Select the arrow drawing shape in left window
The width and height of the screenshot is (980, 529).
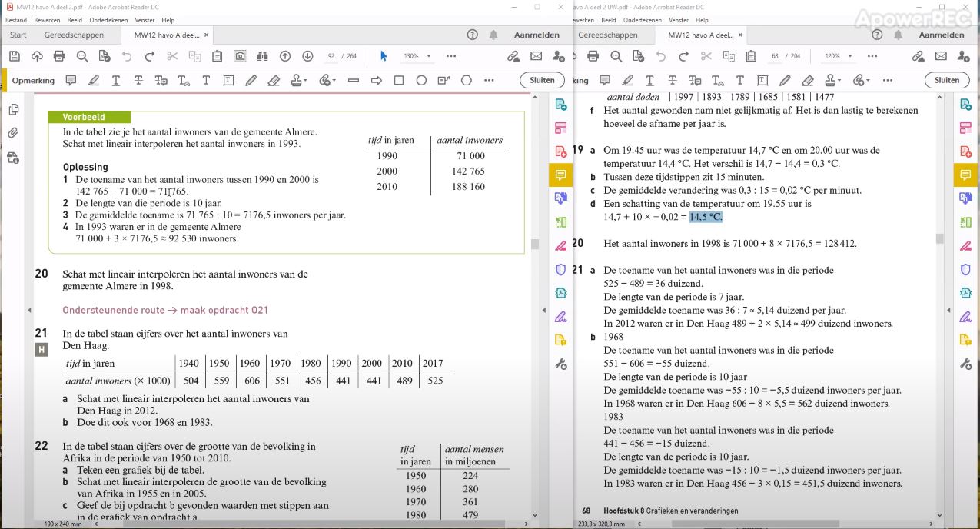coord(377,80)
